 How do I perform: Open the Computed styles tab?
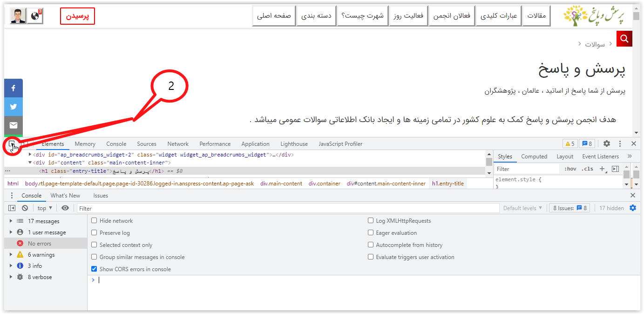click(x=534, y=157)
